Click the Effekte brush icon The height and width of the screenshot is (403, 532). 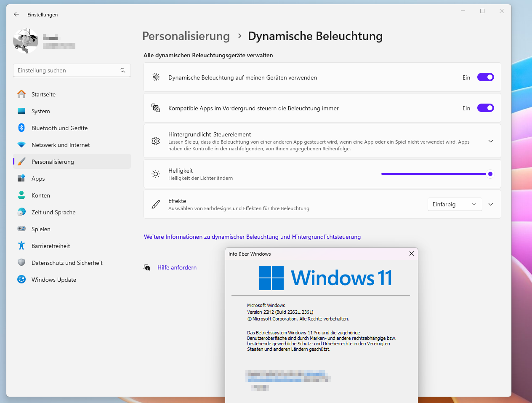[156, 204]
